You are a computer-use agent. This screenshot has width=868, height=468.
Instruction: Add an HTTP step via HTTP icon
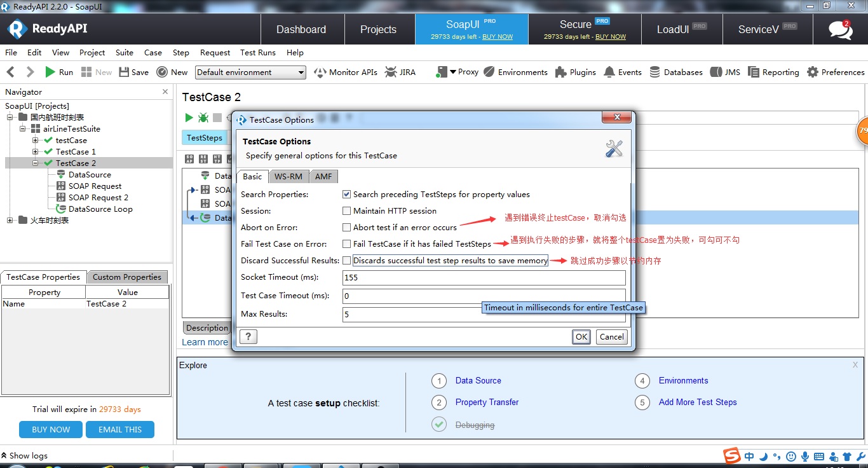(217, 158)
